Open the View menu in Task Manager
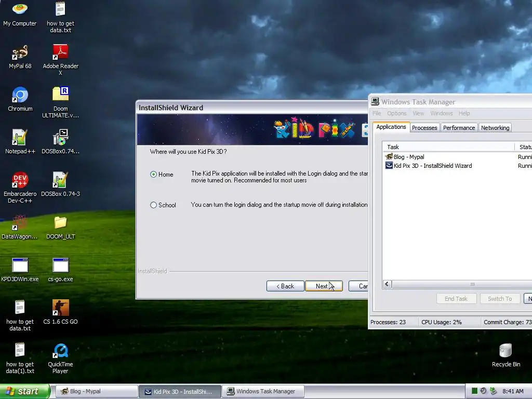 point(418,113)
